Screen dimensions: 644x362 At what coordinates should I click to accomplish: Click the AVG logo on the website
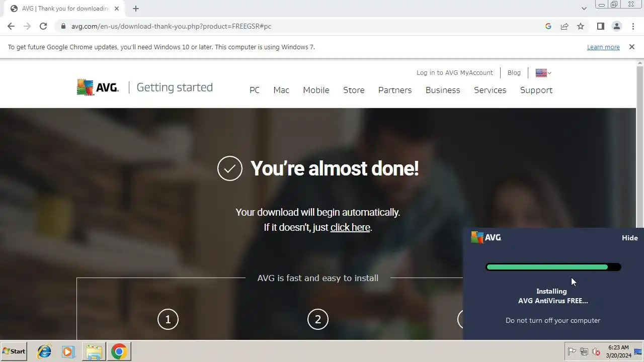[x=98, y=87]
